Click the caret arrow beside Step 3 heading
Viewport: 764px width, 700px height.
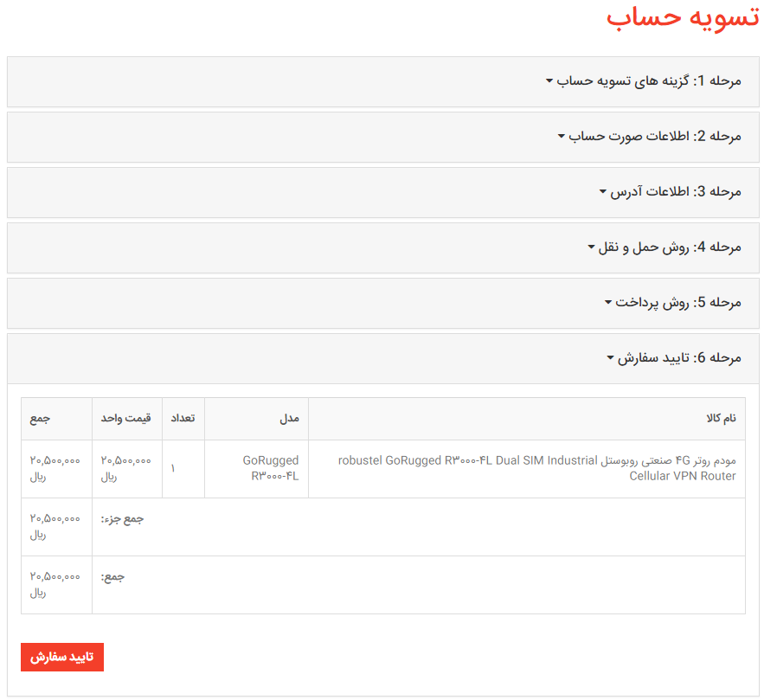pos(603,191)
